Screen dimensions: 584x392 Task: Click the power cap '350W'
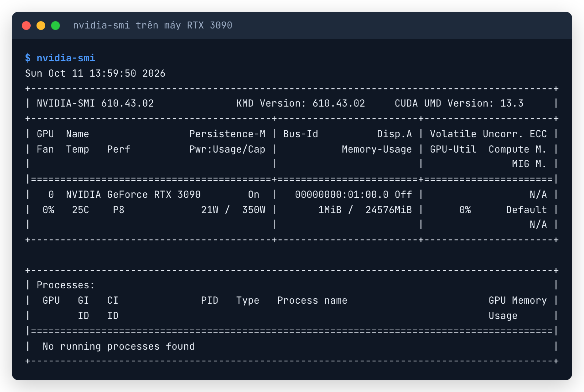[x=254, y=210]
